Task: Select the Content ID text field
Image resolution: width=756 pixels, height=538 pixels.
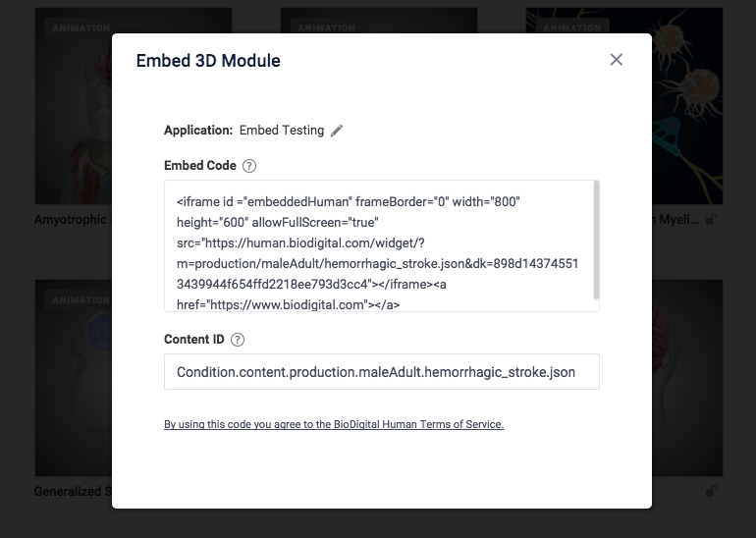Action: 382,372
